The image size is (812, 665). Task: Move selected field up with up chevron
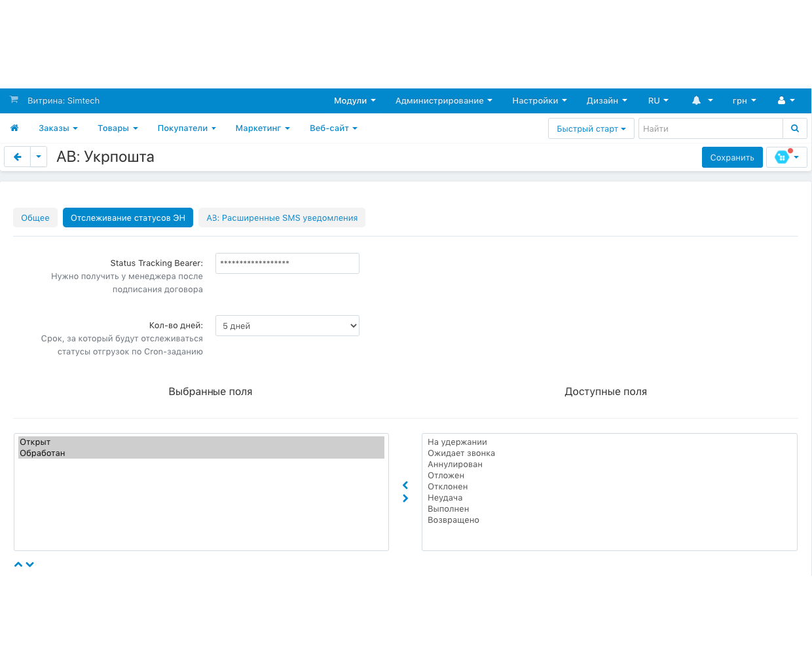click(x=18, y=564)
